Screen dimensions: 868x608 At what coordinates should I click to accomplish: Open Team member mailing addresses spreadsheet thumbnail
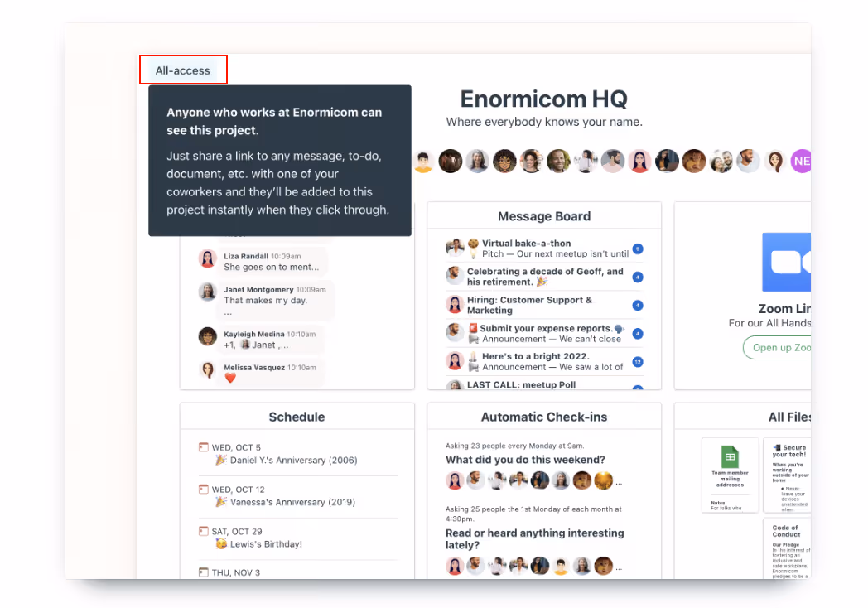point(730,475)
